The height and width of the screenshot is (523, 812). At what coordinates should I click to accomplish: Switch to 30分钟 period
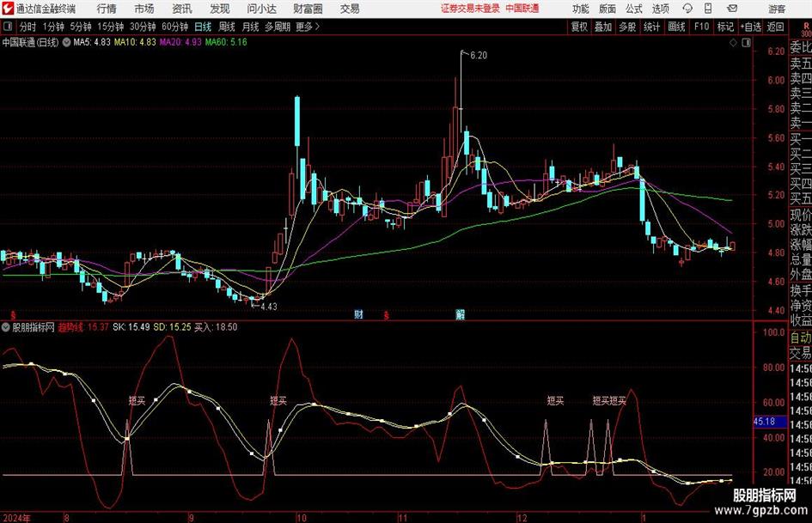143,27
